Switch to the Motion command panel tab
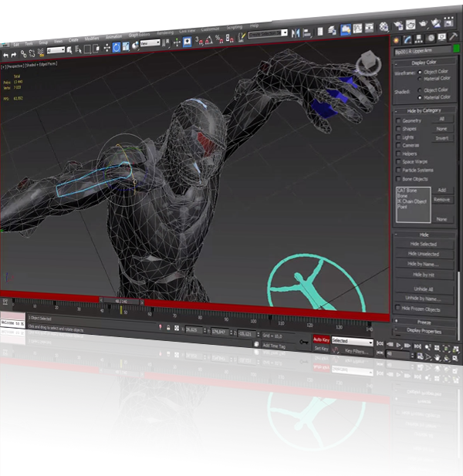The width and height of the screenshot is (463, 476). point(431,38)
